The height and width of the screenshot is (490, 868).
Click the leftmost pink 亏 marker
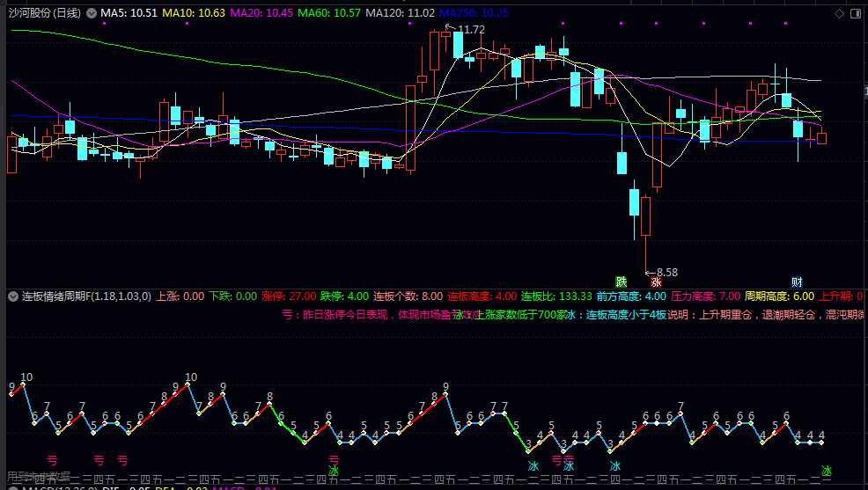52,459
